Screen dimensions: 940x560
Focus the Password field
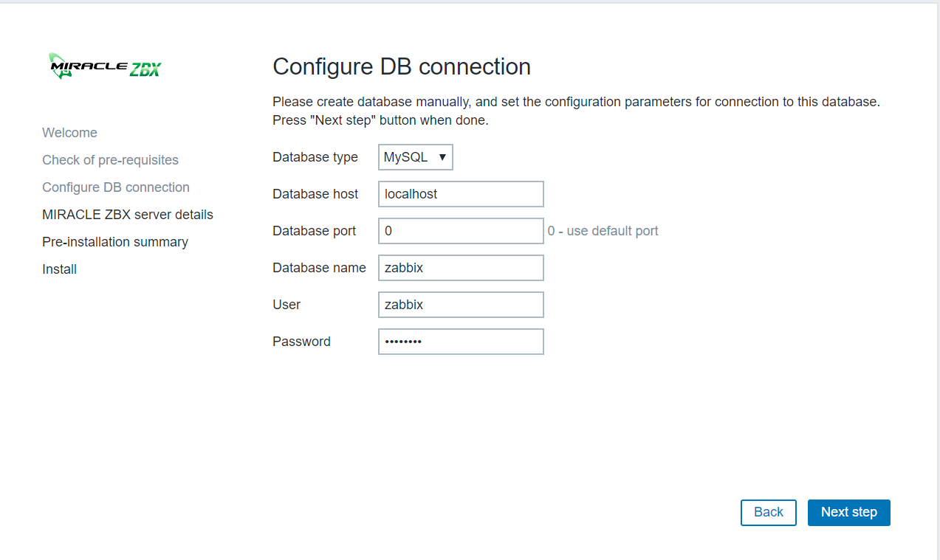coord(461,342)
